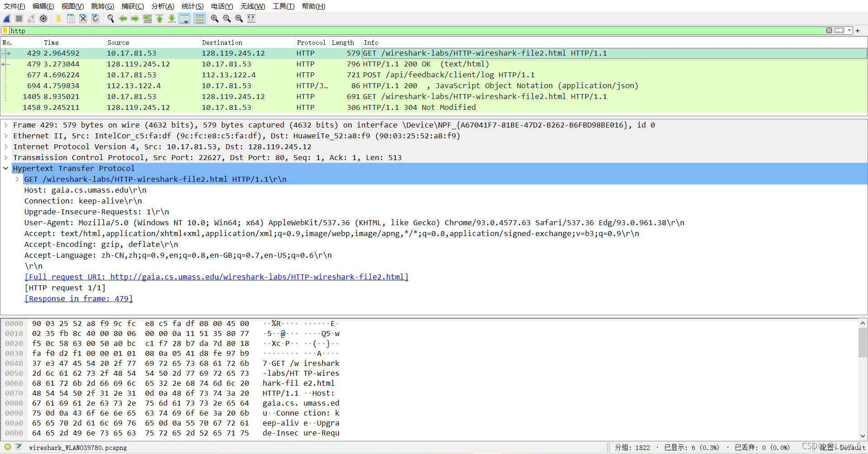Clear the http display filter with the X

coord(829,30)
